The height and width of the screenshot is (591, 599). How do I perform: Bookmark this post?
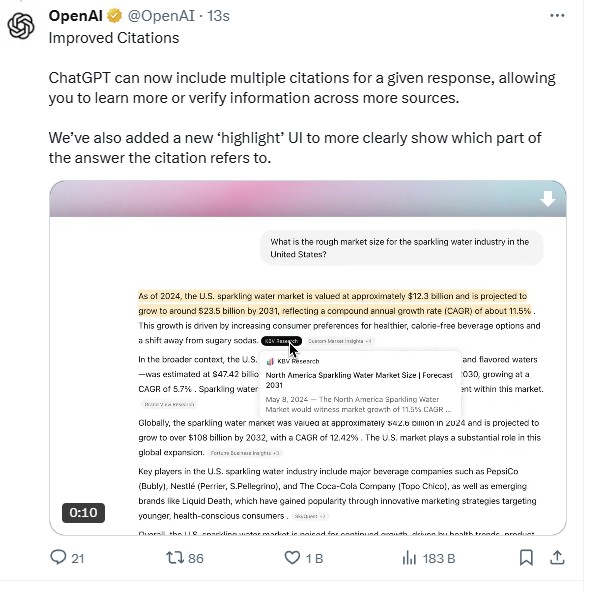526,558
